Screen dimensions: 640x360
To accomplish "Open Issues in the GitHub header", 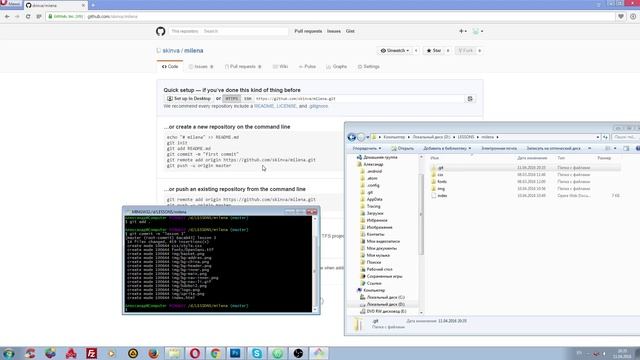I will [333, 31].
